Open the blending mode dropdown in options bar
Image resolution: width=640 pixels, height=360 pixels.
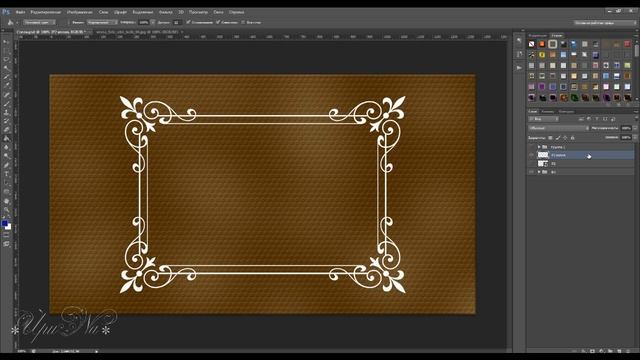[102, 22]
